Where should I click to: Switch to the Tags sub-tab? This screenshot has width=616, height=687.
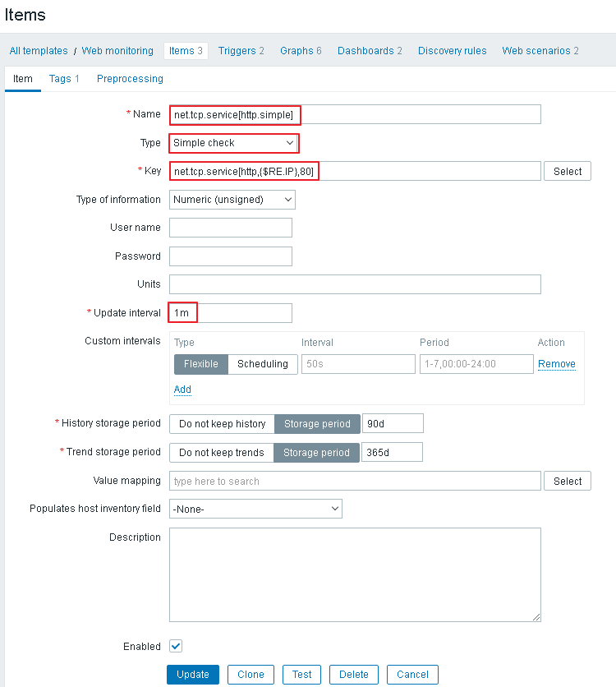(64, 79)
